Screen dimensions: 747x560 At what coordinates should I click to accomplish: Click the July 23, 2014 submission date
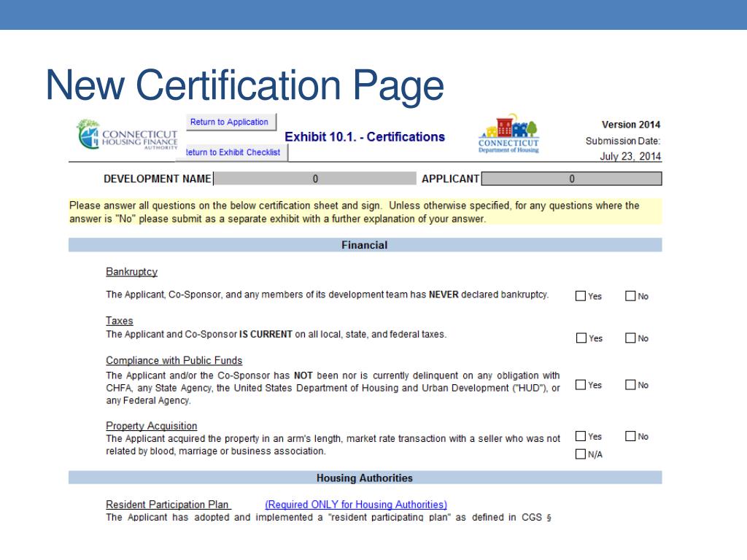pyautogui.click(x=630, y=156)
